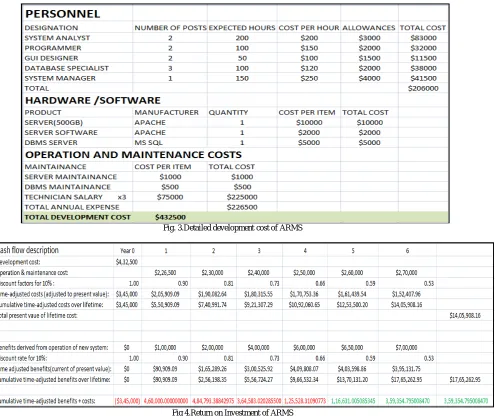Select year 4 operation cost $2,50,000
Viewport: 495px width, 416px height.
coord(304,273)
